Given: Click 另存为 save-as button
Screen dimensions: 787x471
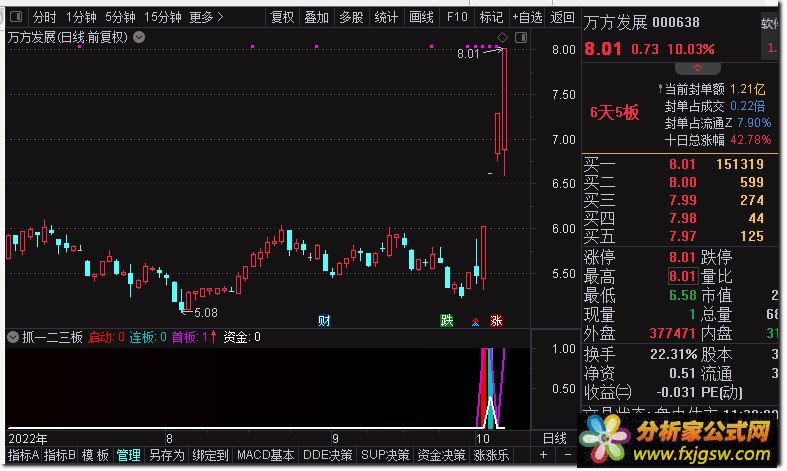Looking at the screenshot, I should tap(167, 455).
